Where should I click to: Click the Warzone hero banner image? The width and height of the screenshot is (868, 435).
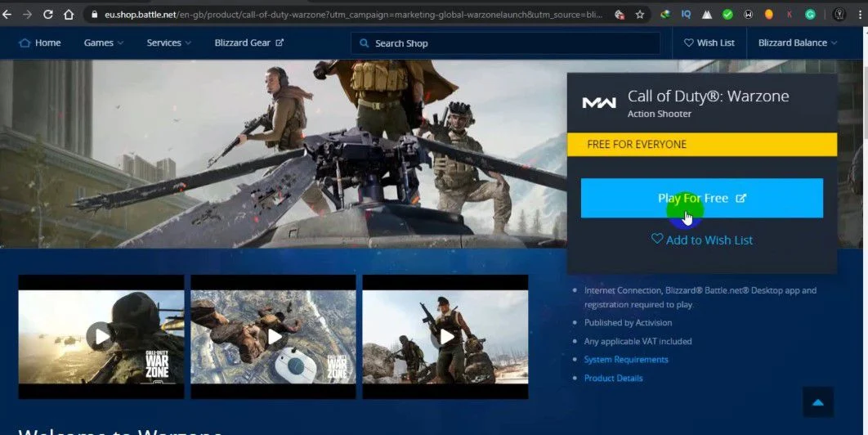click(x=282, y=154)
